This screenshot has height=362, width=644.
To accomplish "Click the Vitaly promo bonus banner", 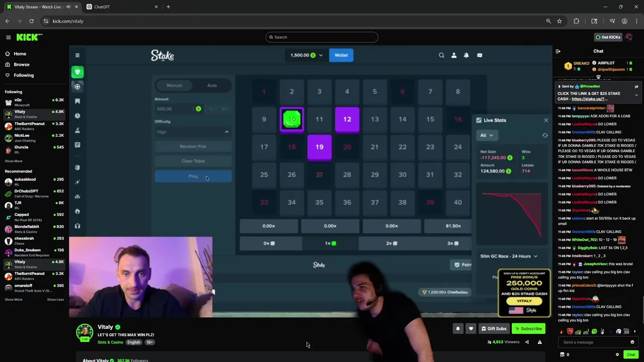I will point(524,293).
